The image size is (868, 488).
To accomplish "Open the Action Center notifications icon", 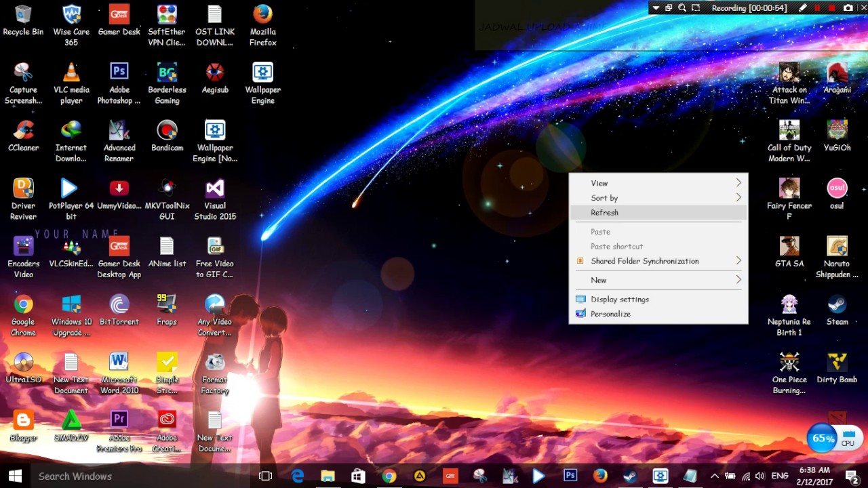I will pyautogui.click(x=851, y=476).
